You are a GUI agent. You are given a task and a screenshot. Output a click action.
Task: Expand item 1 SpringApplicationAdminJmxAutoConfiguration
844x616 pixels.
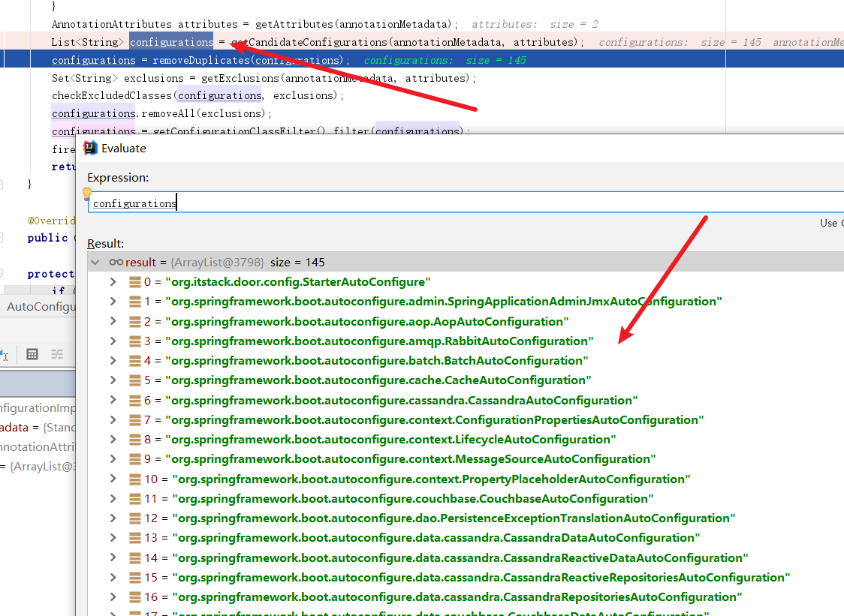[113, 302]
